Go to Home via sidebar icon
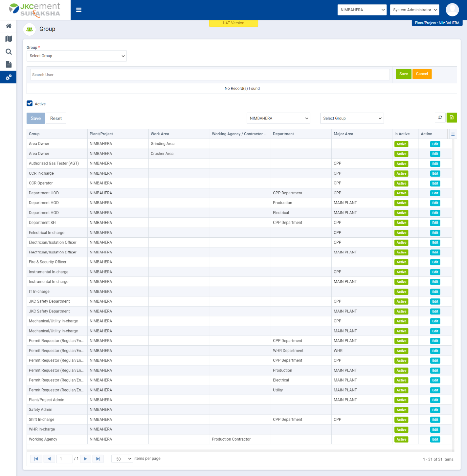 point(9,26)
